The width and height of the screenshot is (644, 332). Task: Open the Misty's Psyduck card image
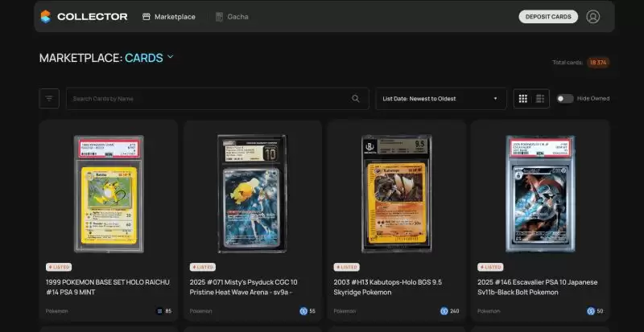coord(253,194)
